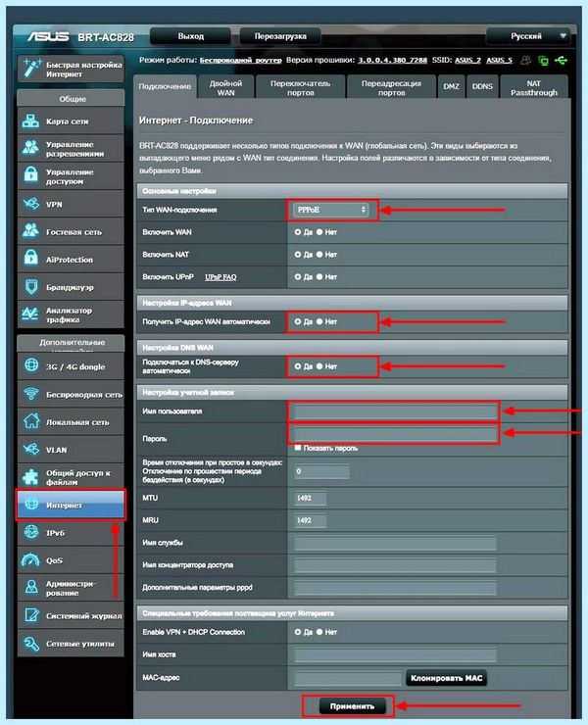The width and height of the screenshot is (588, 725).
Task: Click the Применить apply button
Action: pos(352,706)
